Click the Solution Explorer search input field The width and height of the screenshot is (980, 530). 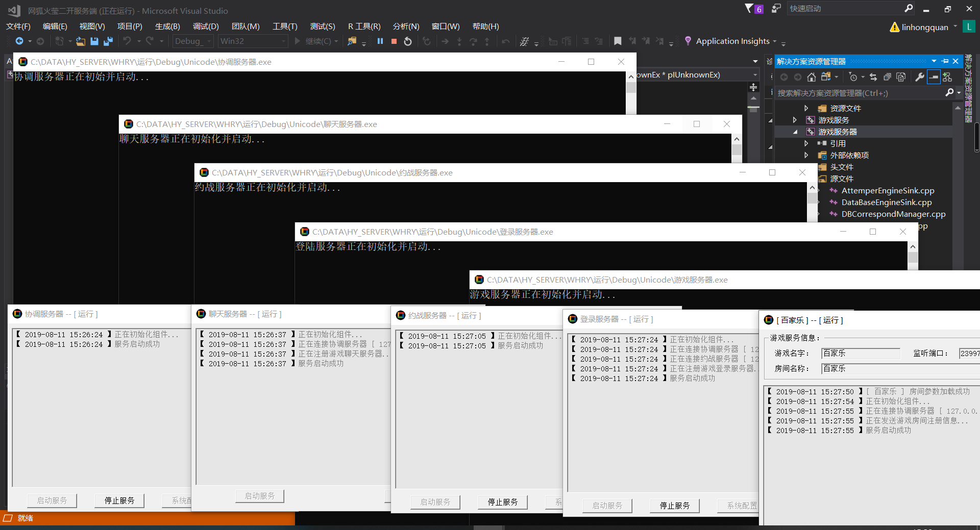click(859, 93)
